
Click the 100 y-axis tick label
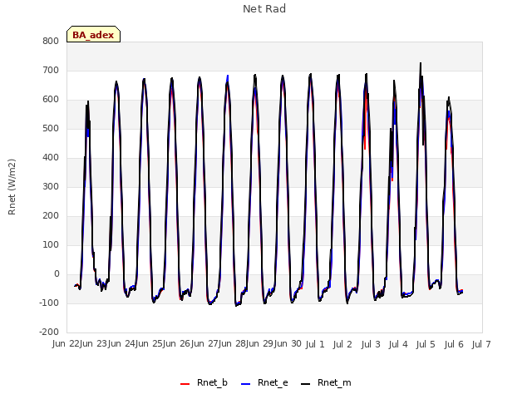click(51, 245)
